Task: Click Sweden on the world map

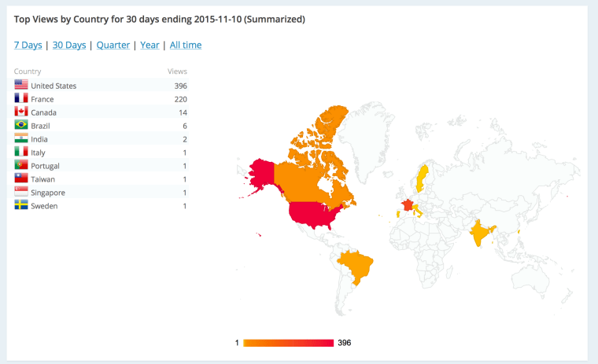Action: pos(422,178)
